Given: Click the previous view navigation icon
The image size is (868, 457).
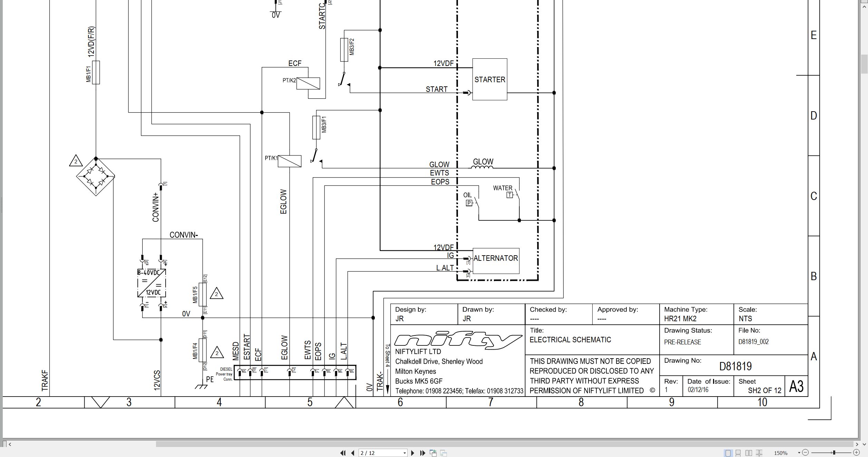Looking at the screenshot, I should point(433,453).
